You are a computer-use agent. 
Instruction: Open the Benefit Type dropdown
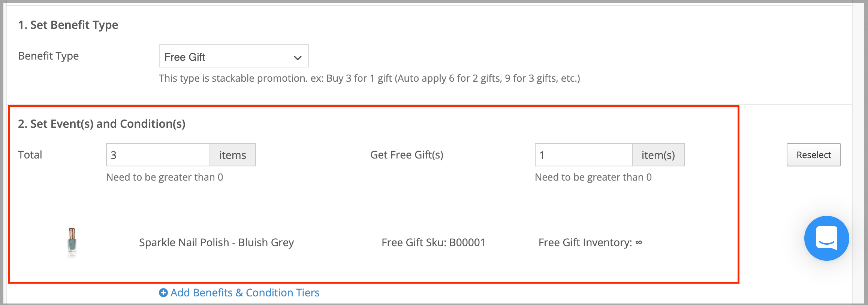233,56
